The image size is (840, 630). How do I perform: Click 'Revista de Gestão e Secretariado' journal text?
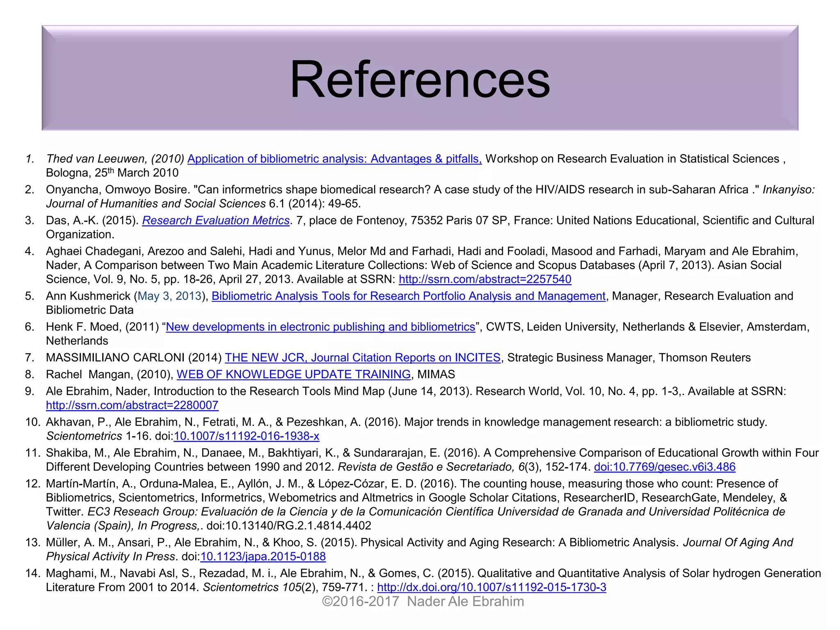point(425,466)
